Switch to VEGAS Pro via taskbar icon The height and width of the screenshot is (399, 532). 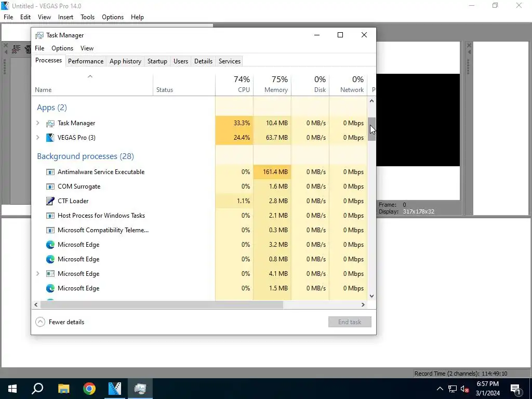pos(115,389)
